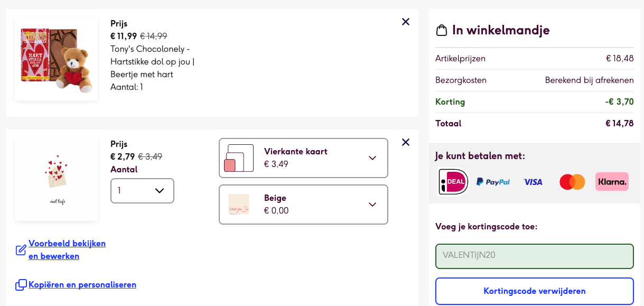This screenshot has width=644, height=306.
Task: Remove the greeting card with X icon
Action: click(x=406, y=142)
